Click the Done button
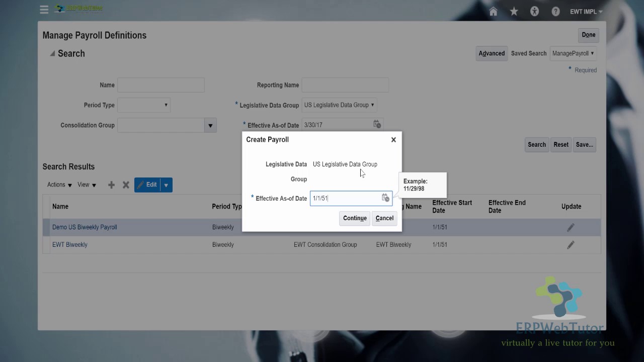Image resolution: width=644 pixels, height=362 pixels. [x=588, y=35]
